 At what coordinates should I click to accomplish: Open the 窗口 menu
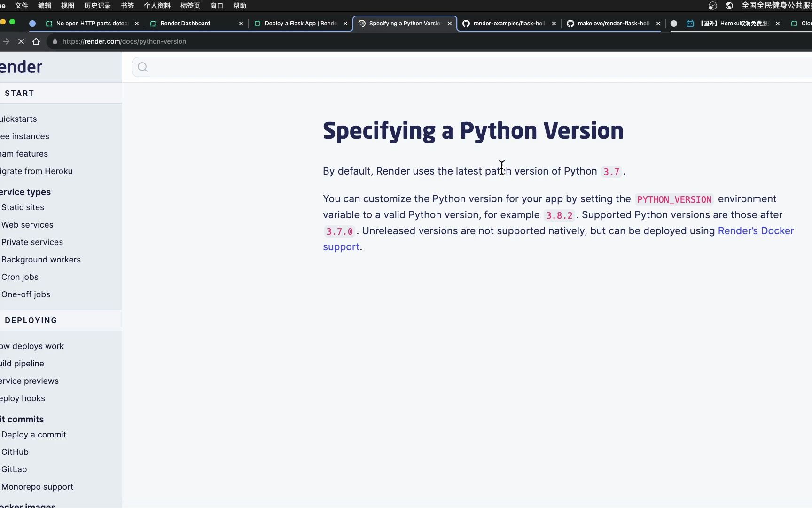pos(217,6)
